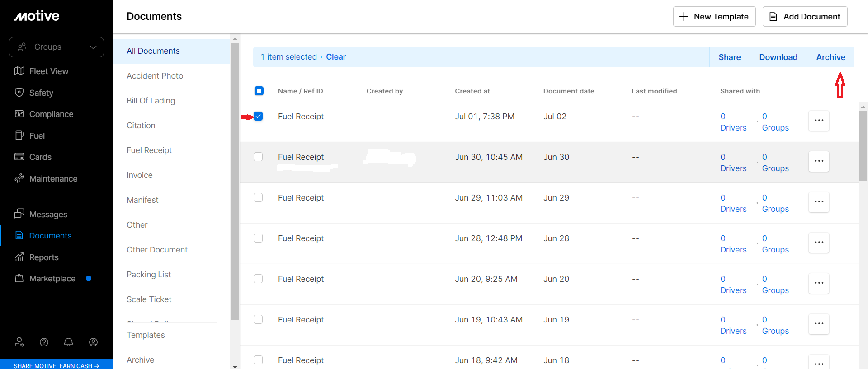Open Fuel pump icon
Screen dimensions: 868x369
point(19,135)
